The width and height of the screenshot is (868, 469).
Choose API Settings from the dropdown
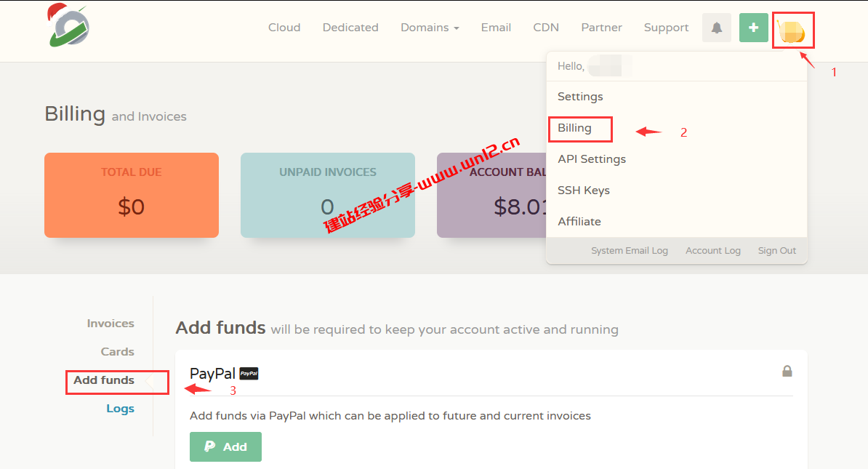point(592,159)
